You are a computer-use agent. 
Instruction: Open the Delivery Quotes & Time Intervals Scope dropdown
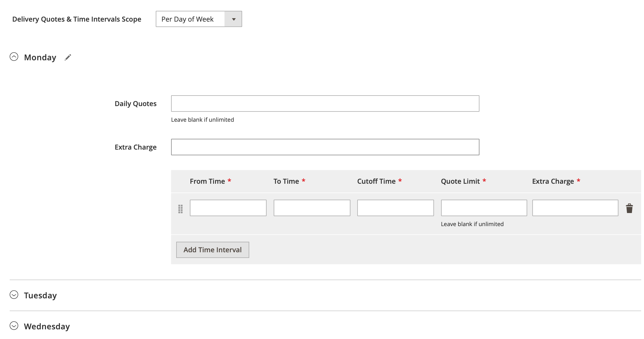click(199, 19)
